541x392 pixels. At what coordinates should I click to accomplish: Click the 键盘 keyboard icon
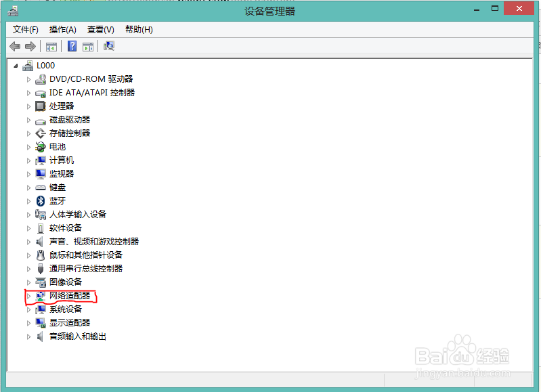coord(41,188)
